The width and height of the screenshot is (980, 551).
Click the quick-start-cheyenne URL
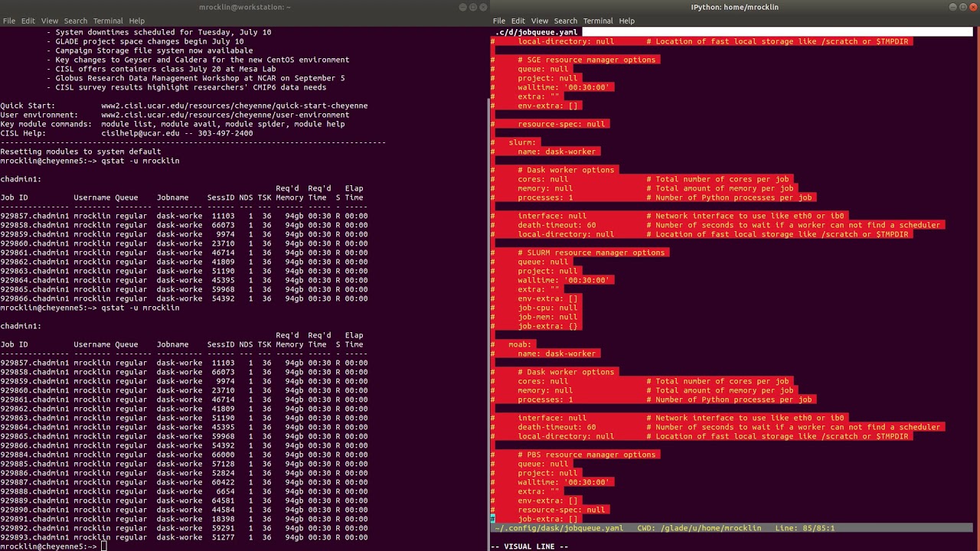point(234,106)
